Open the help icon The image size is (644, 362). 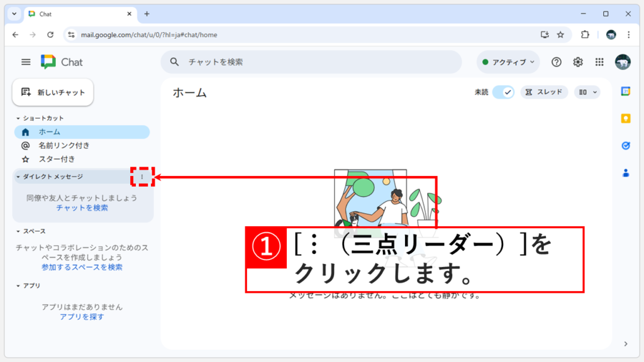point(557,62)
